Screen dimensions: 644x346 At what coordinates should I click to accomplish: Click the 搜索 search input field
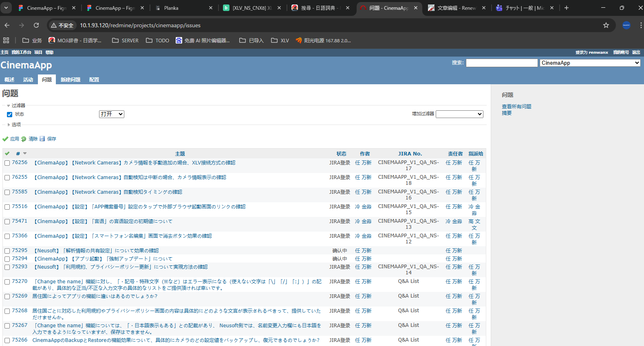click(502, 63)
